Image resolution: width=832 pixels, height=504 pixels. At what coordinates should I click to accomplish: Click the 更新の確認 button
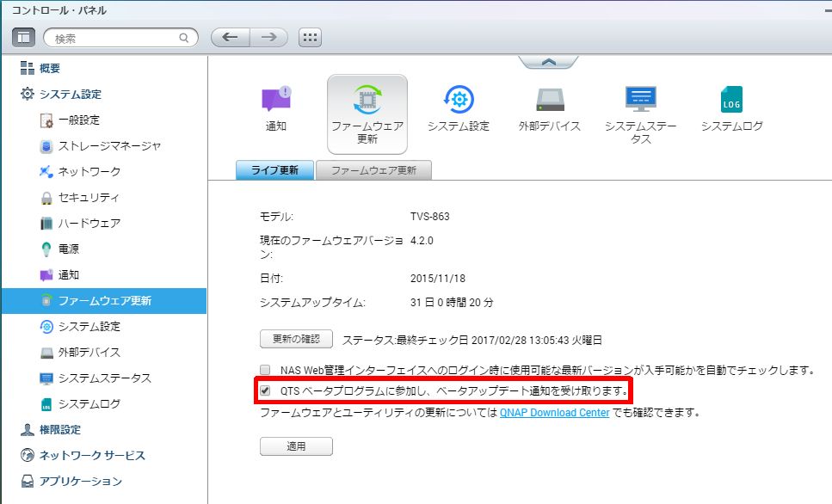click(296, 339)
